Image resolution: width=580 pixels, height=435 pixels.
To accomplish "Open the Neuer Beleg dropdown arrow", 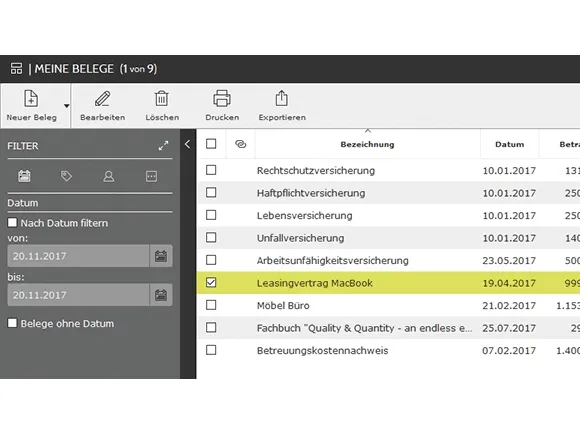I will click(66, 106).
